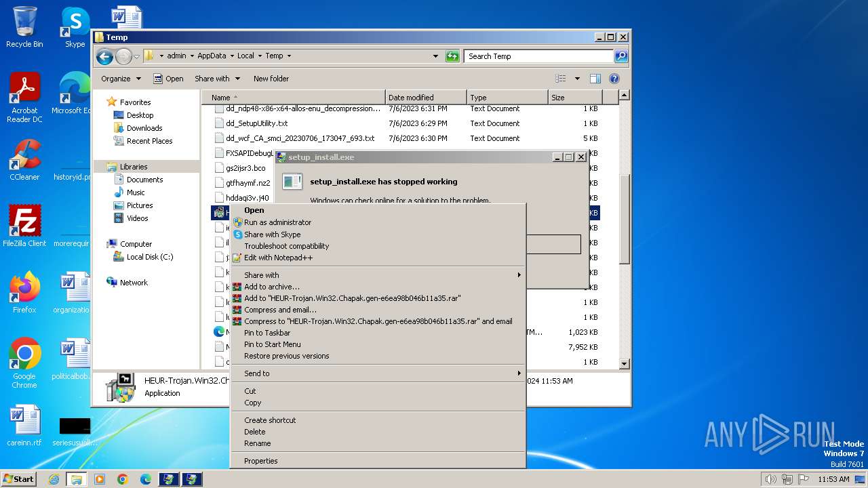Toggle the preview pane icon
Viewport: 868px width, 488px height.
pos(595,79)
